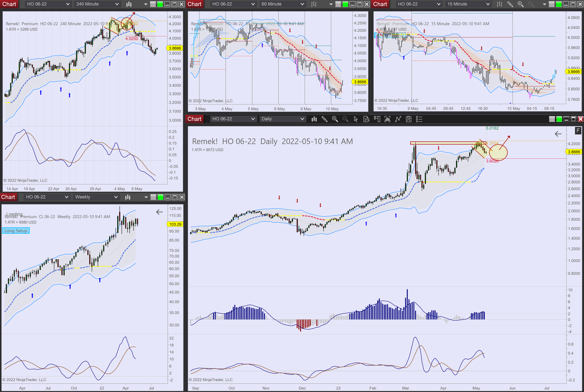Click bar style icon in 15 Minute chart

click(499, 4)
